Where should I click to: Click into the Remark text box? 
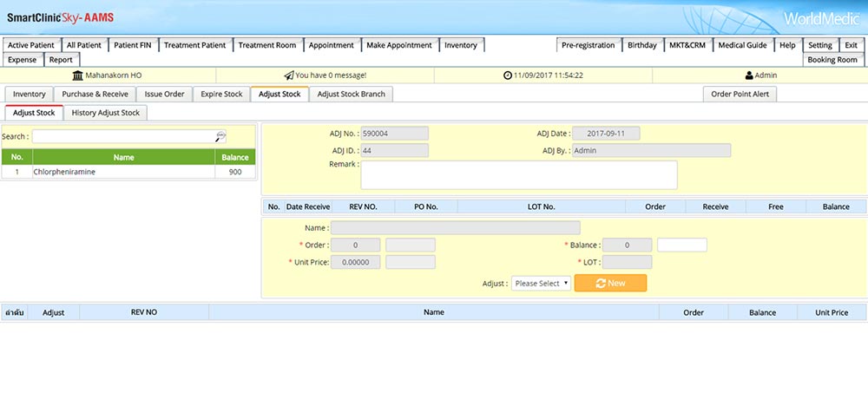(518, 174)
